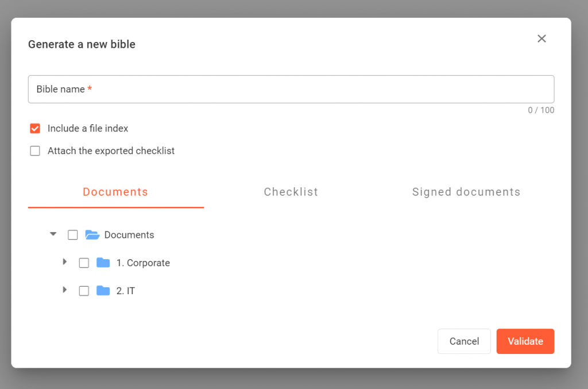Select the Documents tab
Image resolution: width=588 pixels, height=389 pixels.
(115, 192)
